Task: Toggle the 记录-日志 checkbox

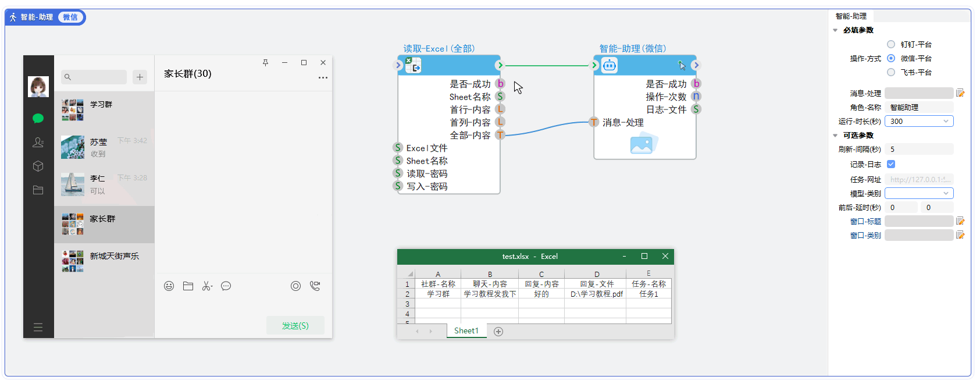Action: pos(891,164)
